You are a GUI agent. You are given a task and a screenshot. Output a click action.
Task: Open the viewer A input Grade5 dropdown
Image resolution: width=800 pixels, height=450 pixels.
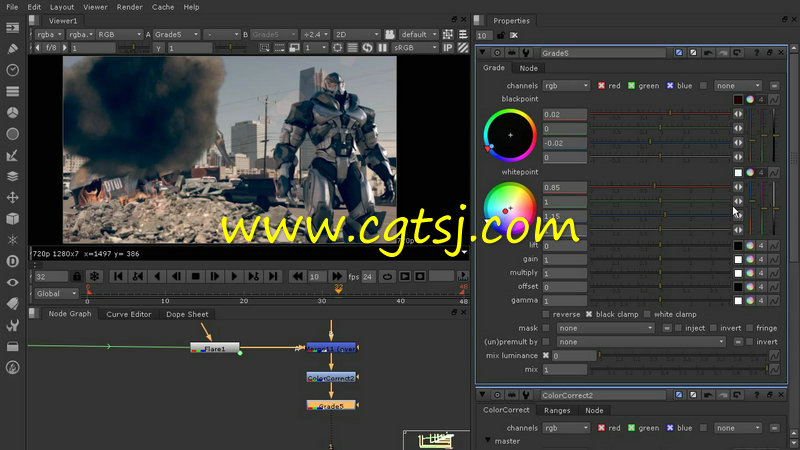tap(177, 34)
